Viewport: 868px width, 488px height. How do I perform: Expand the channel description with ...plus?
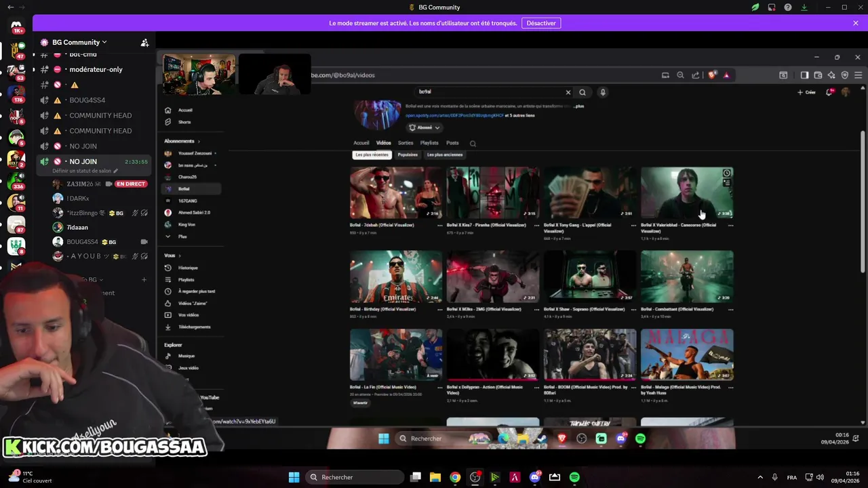(x=578, y=106)
